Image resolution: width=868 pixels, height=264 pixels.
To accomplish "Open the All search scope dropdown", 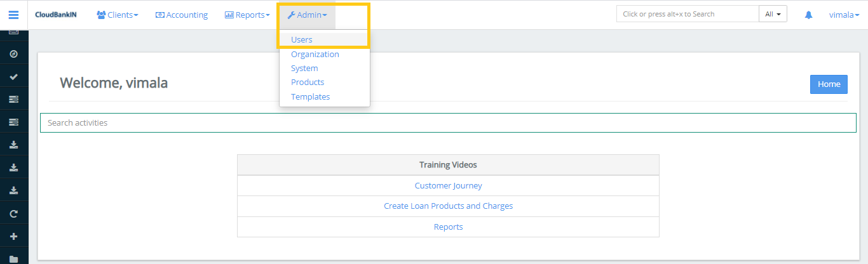I will (x=773, y=14).
